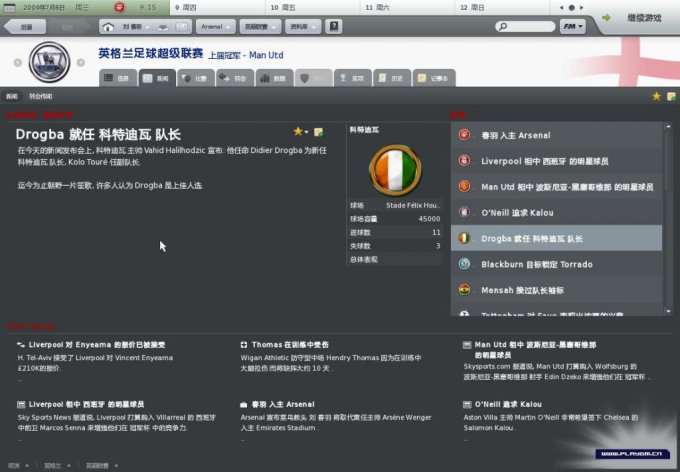Image resolution: width=680 pixels, height=472 pixels.
Task: Click the 继续游戏 continue button
Action: coord(644,18)
